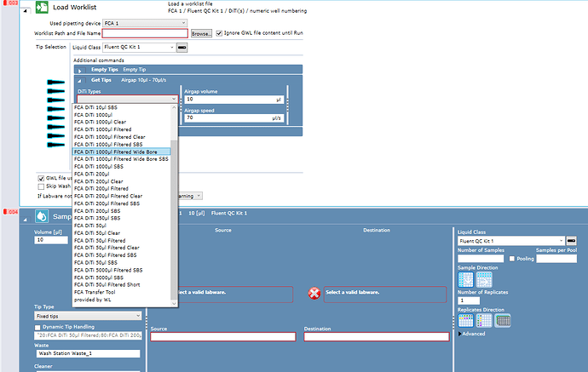Enable the Pooling checkbox

click(512, 259)
